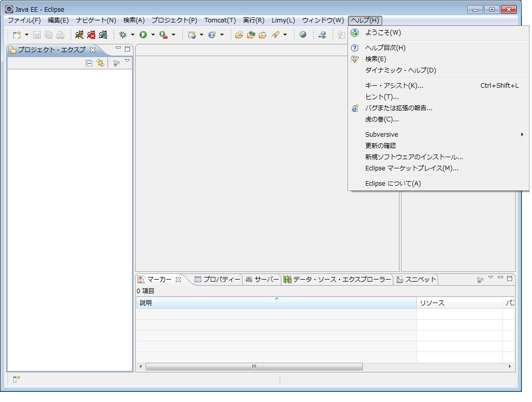The height and width of the screenshot is (402, 532).
Task: Click the Debug bug icon
Action: pos(123,35)
